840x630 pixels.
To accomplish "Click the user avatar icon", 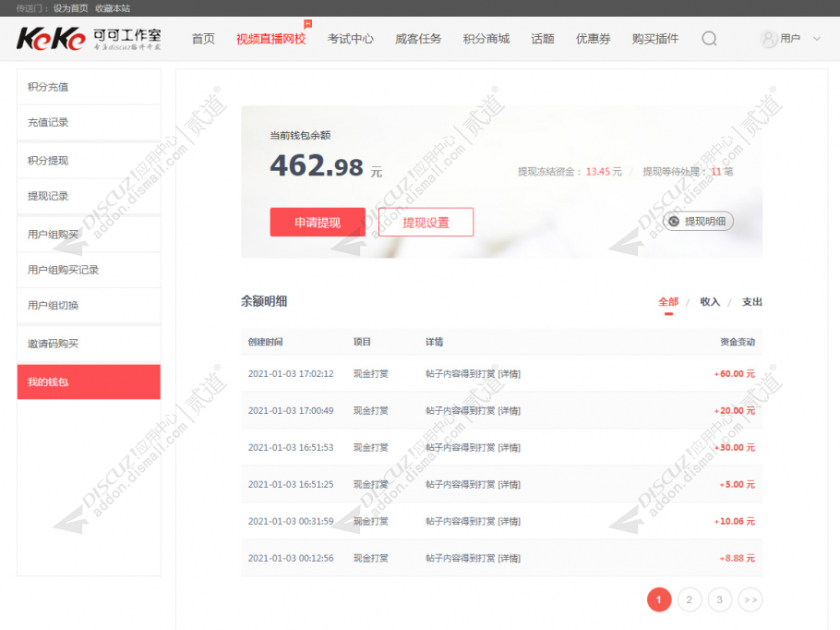I will pos(769,39).
